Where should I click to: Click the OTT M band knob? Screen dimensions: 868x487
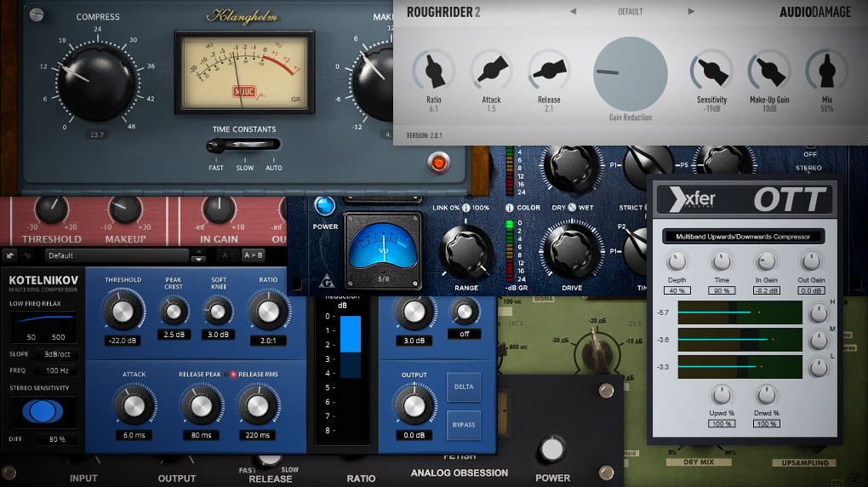[818, 341]
